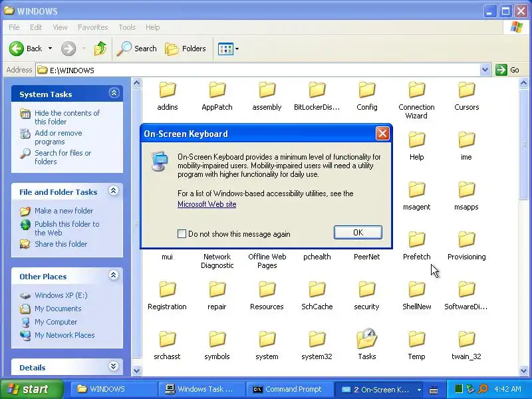Follow the Microsoft Web site link
The image size is (532, 399).
(207, 204)
